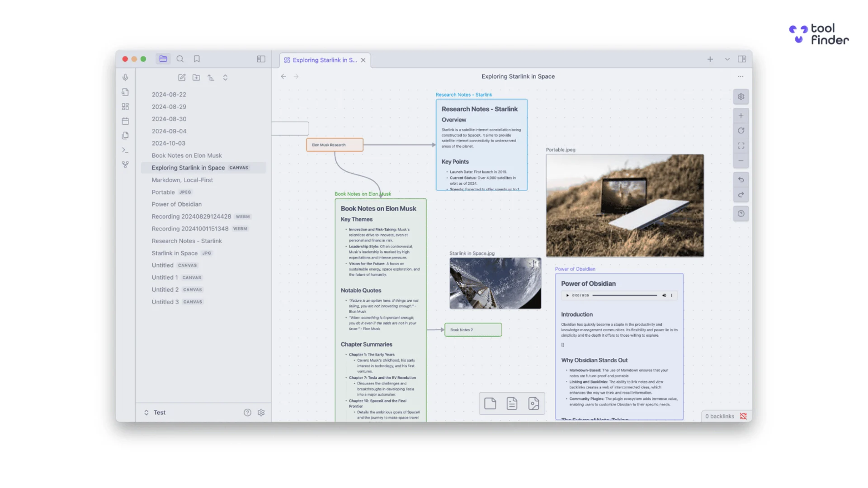Click the audio recorder microphone icon
Viewport: 868px width, 488px height.
click(x=125, y=77)
